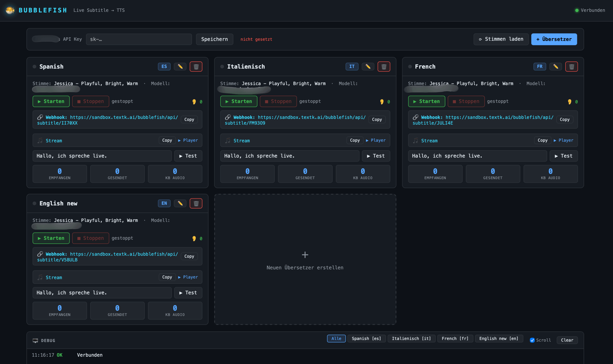The image size is (613, 364).
Task: Show Alle debug log entries
Action: [x=336, y=338]
